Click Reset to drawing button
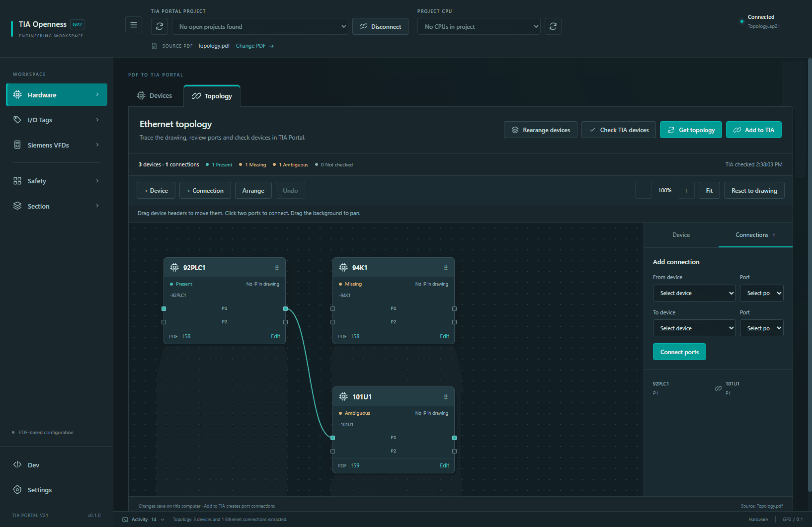Screen dimensions: 812x527 pyautogui.click(x=754, y=191)
